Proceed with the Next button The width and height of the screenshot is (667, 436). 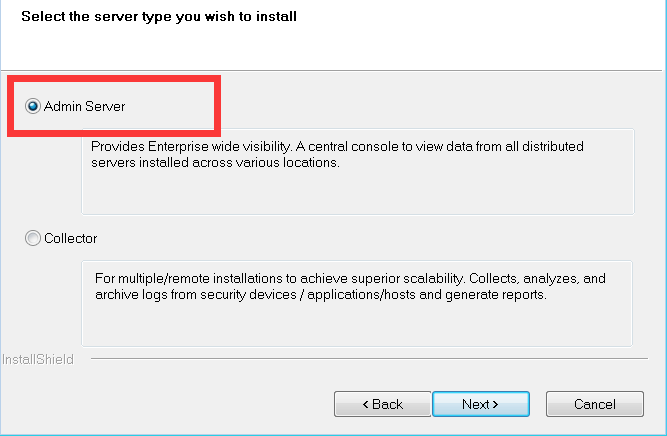click(481, 404)
